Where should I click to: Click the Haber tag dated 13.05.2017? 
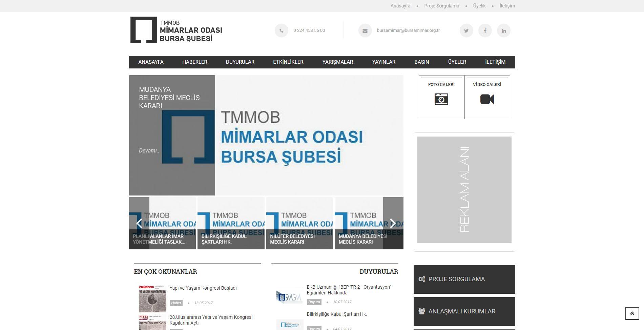click(x=176, y=303)
